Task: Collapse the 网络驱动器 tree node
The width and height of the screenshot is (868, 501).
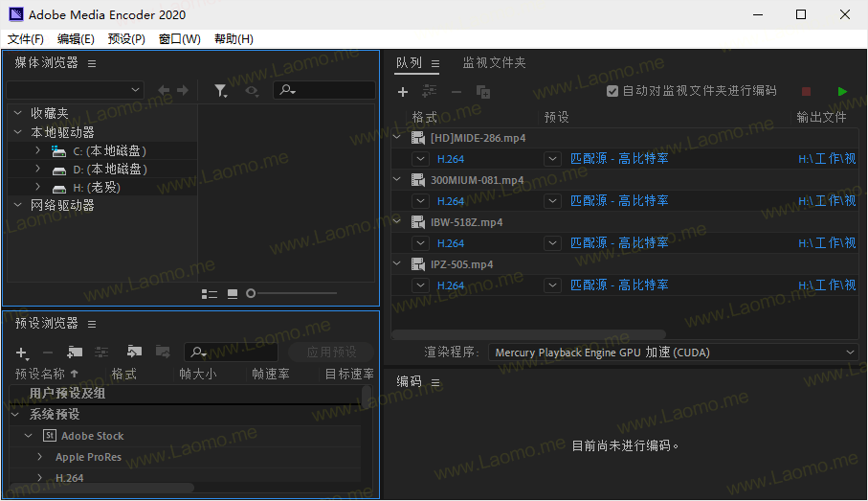Action: pos(18,205)
